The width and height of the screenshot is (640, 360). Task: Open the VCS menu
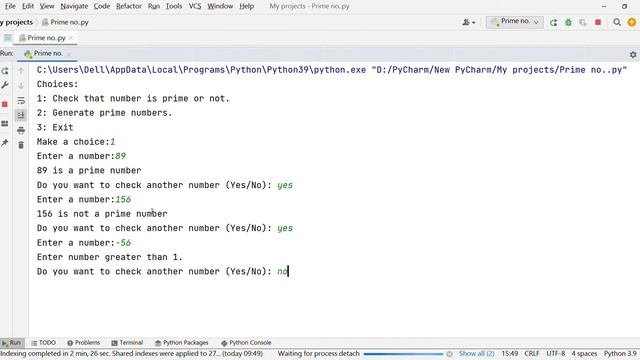tap(195, 6)
